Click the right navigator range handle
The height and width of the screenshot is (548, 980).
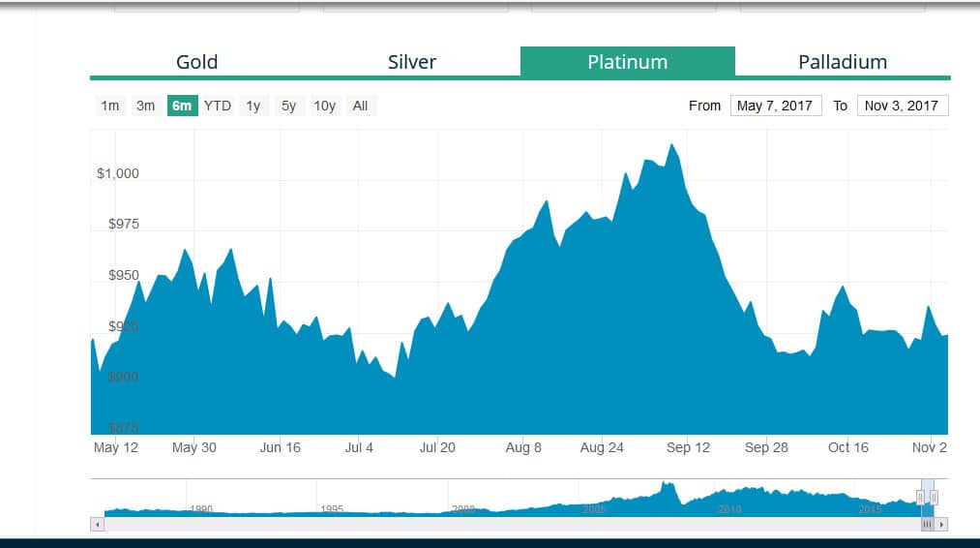(x=934, y=498)
